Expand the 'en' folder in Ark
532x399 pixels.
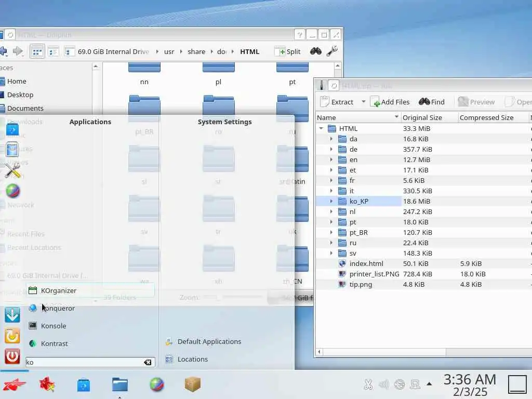331,159
